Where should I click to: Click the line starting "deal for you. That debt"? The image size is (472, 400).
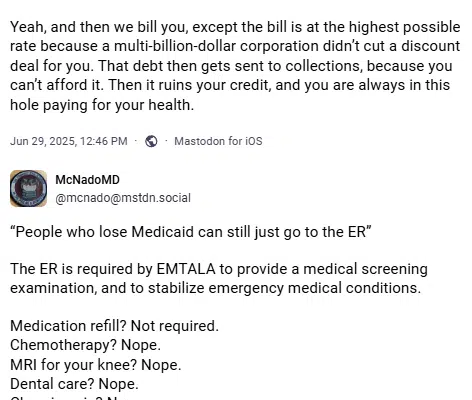231,66
